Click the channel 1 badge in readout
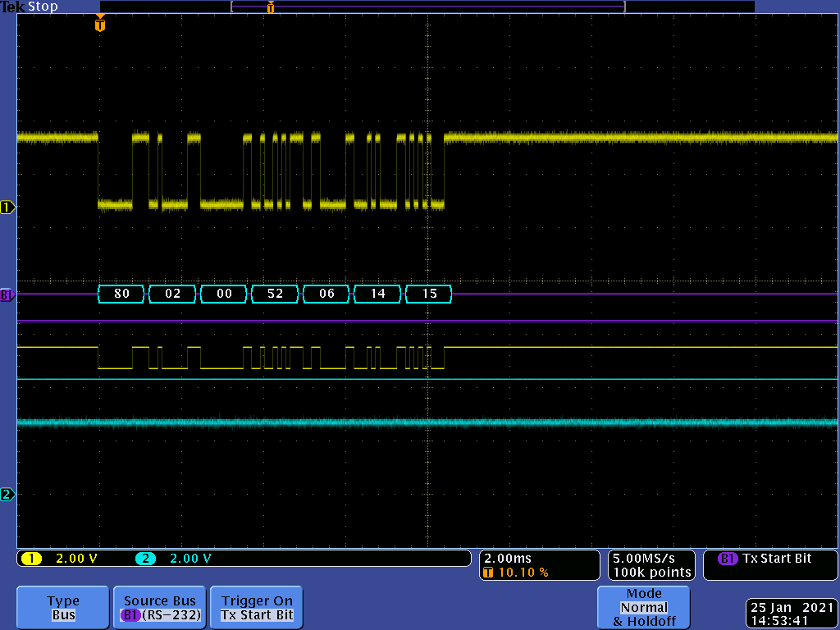Image resolution: width=840 pixels, height=630 pixels. tap(32, 559)
